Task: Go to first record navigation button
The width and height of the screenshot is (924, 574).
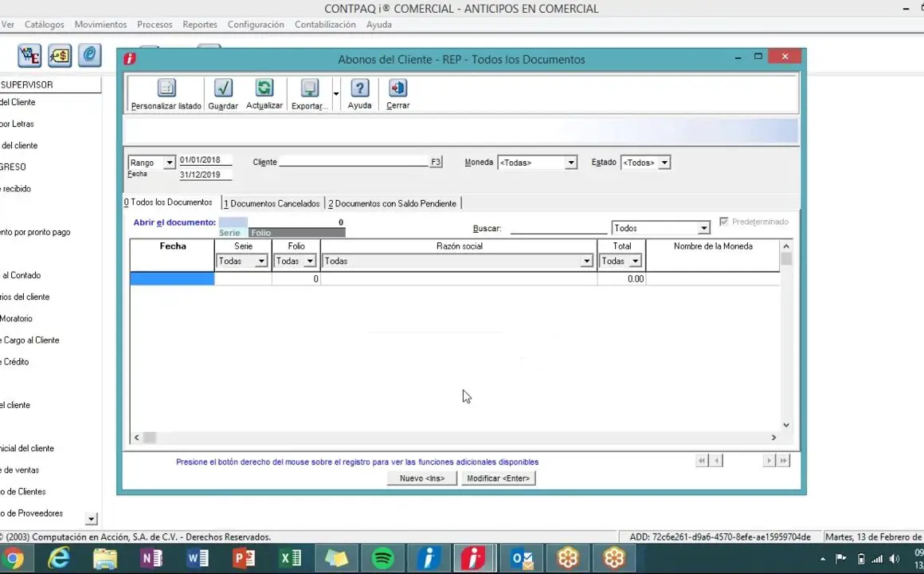Action: (701, 461)
